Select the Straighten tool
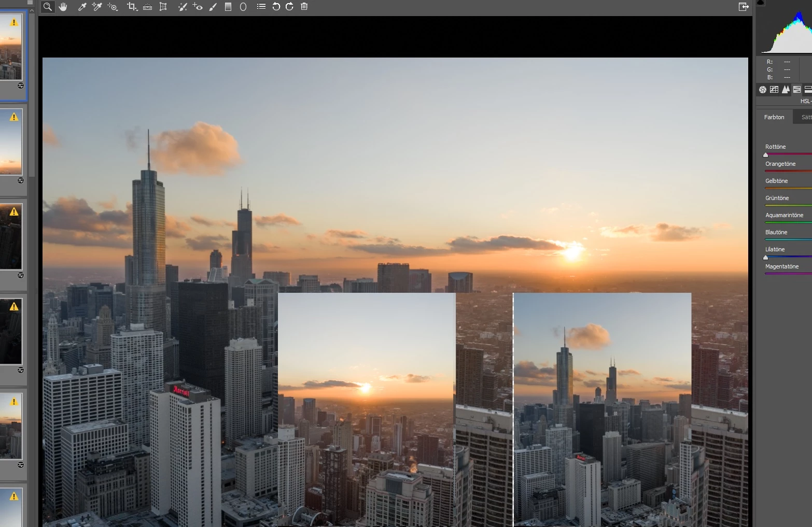Screen dimensions: 812x527 tap(148, 7)
